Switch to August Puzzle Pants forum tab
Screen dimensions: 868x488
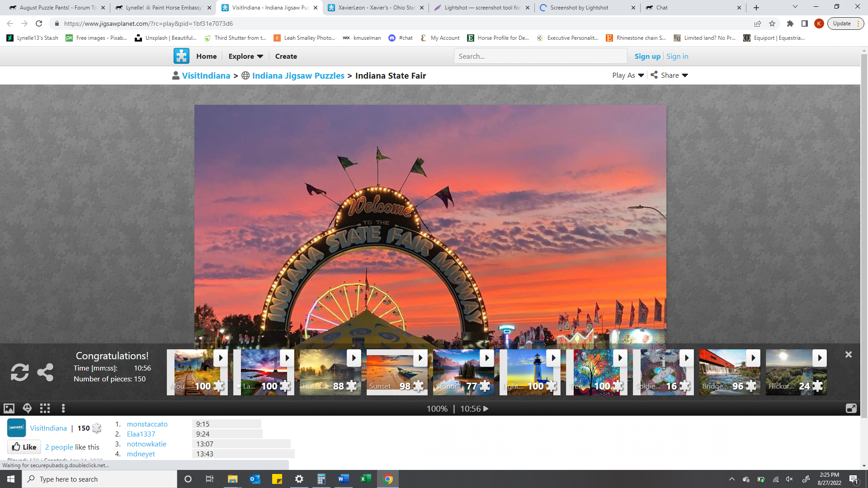tap(57, 8)
